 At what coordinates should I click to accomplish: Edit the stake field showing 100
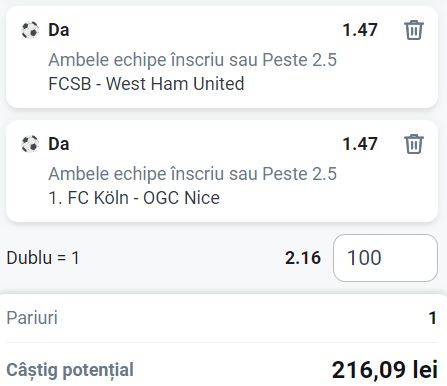click(x=385, y=258)
